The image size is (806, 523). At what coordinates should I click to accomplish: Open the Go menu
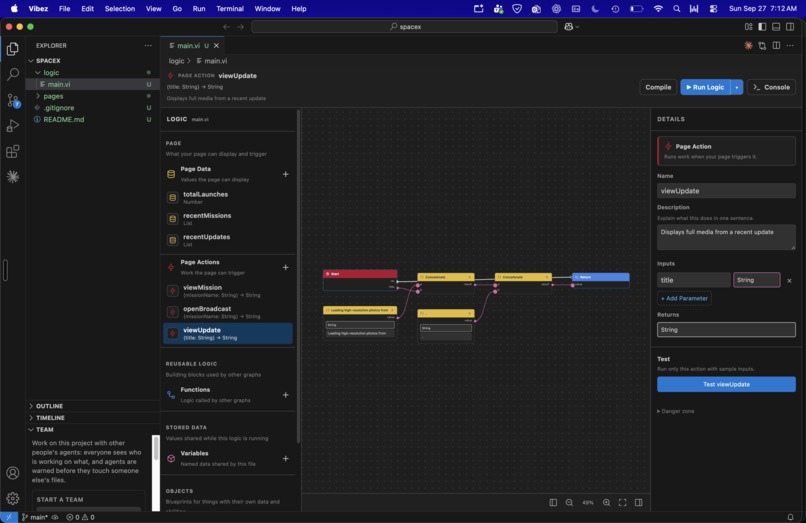point(177,9)
